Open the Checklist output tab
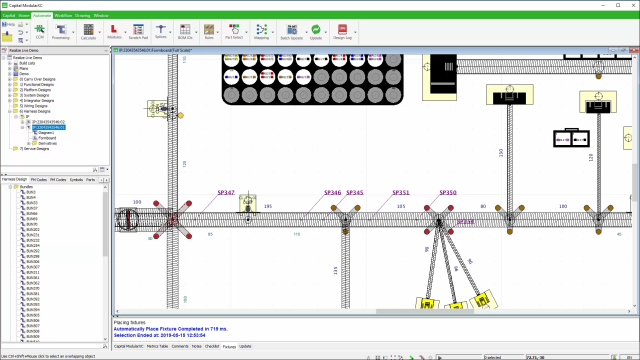This screenshot has height=360, width=640. [x=212, y=346]
